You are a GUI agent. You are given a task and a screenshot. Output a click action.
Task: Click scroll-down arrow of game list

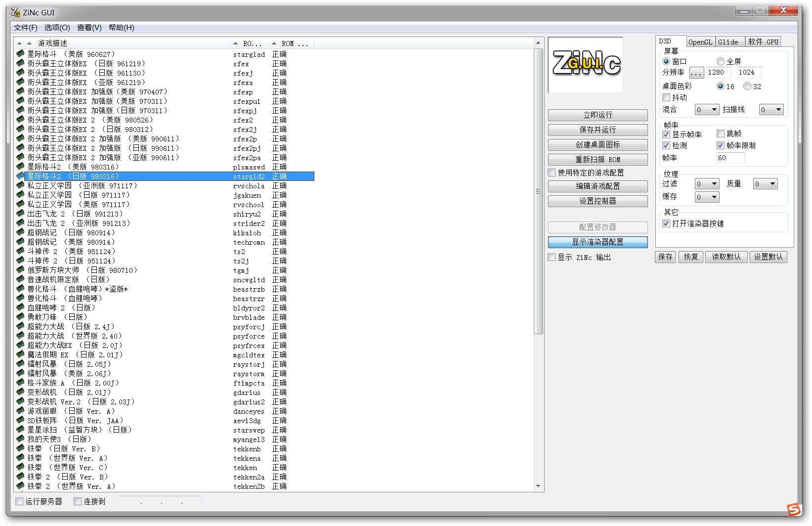point(538,486)
